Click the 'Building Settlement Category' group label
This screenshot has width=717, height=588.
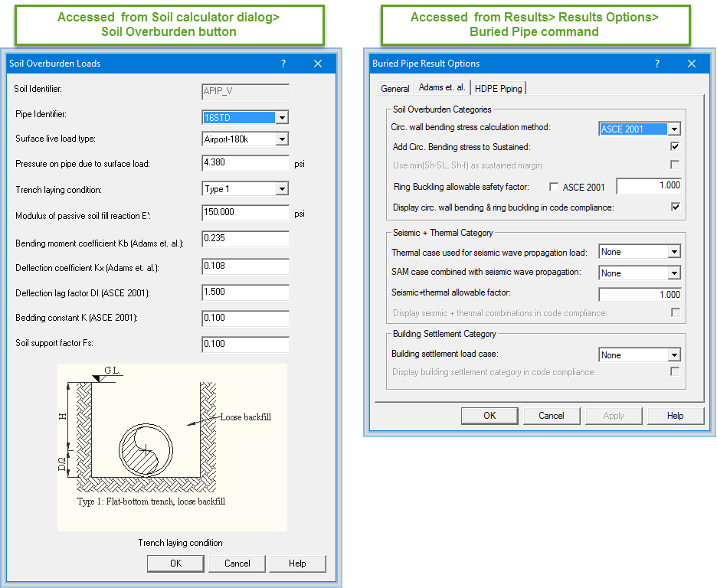pos(444,334)
